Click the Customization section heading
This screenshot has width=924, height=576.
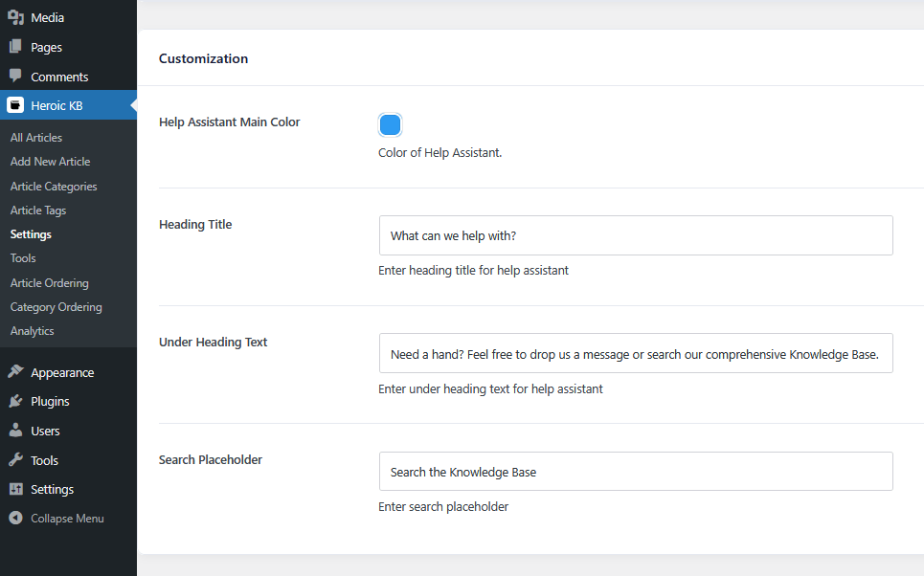(203, 58)
